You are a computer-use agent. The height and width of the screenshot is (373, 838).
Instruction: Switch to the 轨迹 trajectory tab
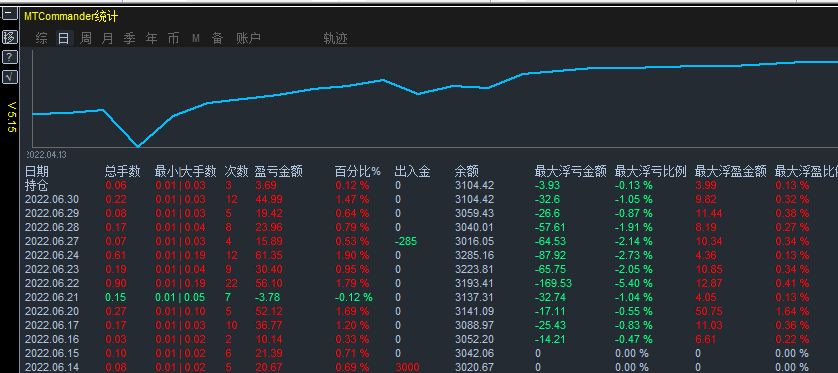pyautogui.click(x=335, y=38)
